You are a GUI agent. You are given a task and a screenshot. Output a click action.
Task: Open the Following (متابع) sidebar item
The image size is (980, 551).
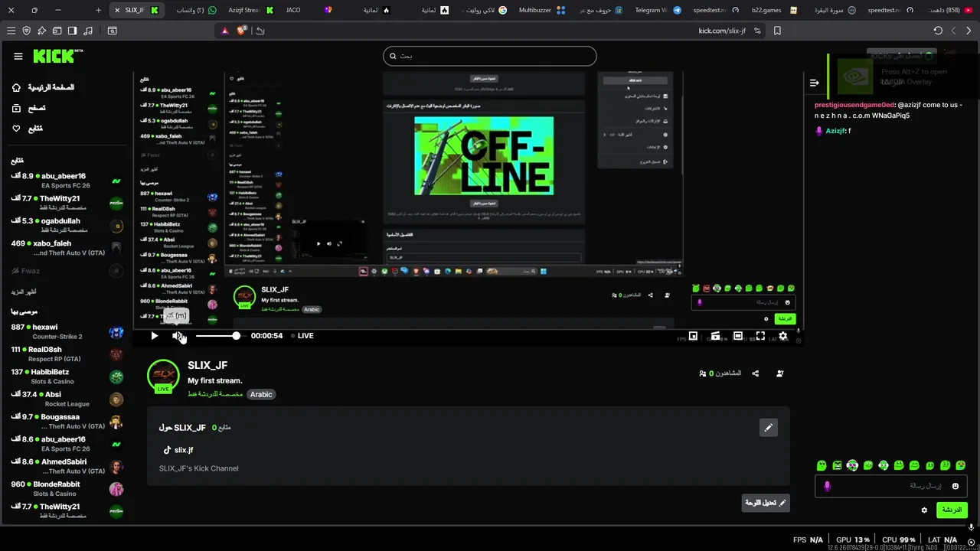coord(27,129)
